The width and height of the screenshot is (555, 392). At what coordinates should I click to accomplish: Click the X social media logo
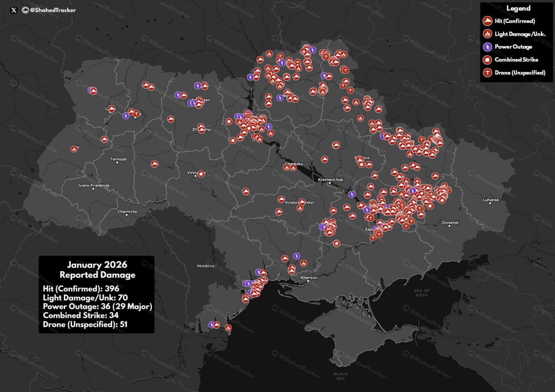13,10
